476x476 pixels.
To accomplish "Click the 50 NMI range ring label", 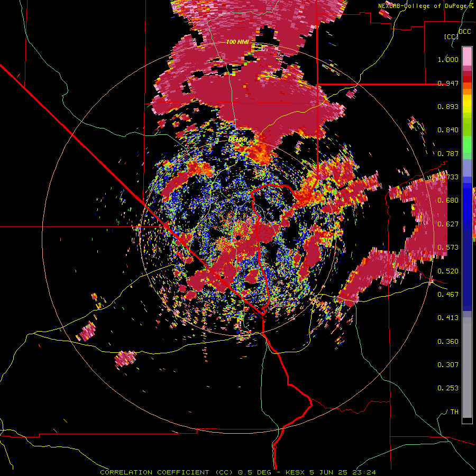I will point(237,140).
